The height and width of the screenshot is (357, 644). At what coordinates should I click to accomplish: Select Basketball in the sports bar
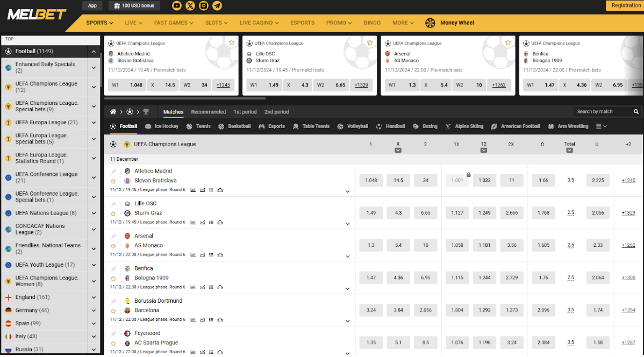tap(234, 126)
